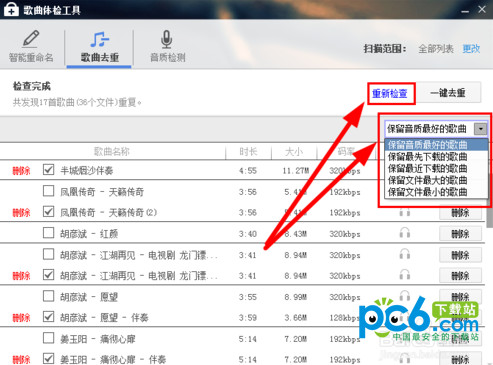Click the red 删除 mark beside 丰城烟沙伴奏

[x=21, y=171]
